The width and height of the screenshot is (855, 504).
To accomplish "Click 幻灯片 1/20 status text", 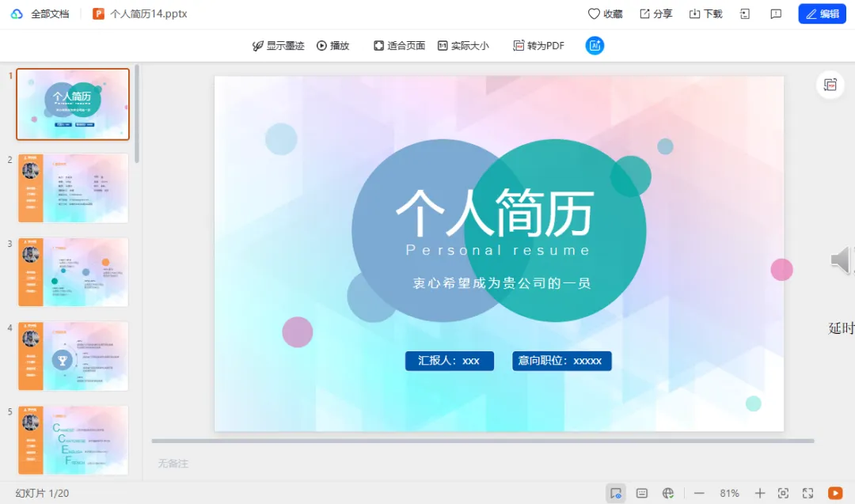I will [42, 493].
